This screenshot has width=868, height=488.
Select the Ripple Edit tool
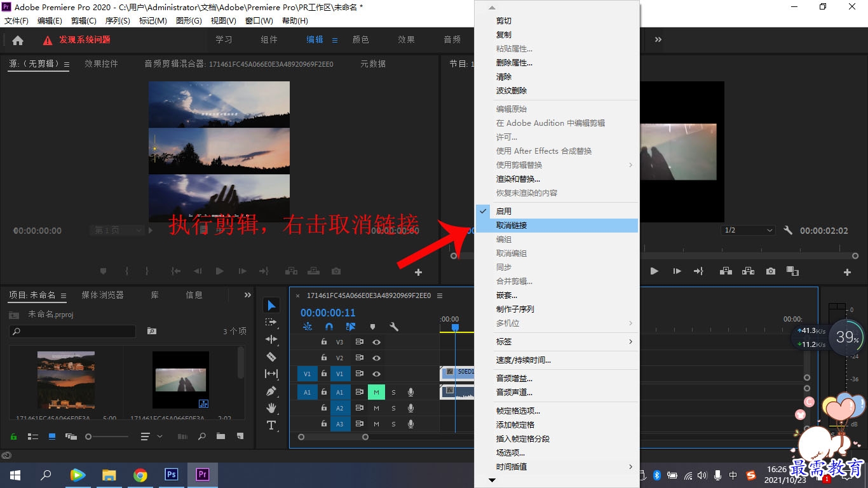coord(271,340)
